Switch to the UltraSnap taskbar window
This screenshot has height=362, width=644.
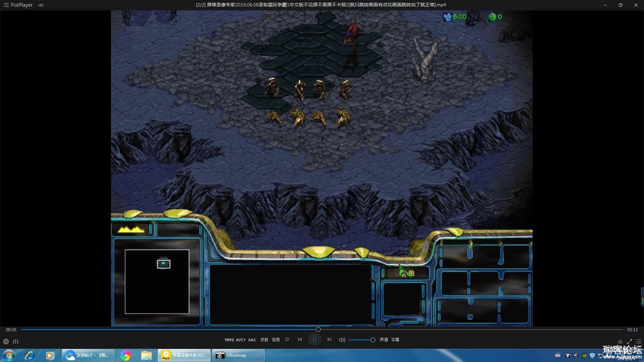click(x=238, y=355)
